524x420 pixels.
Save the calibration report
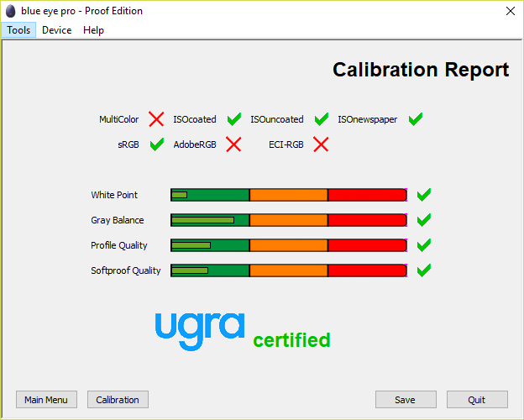click(x=406, y=400)
